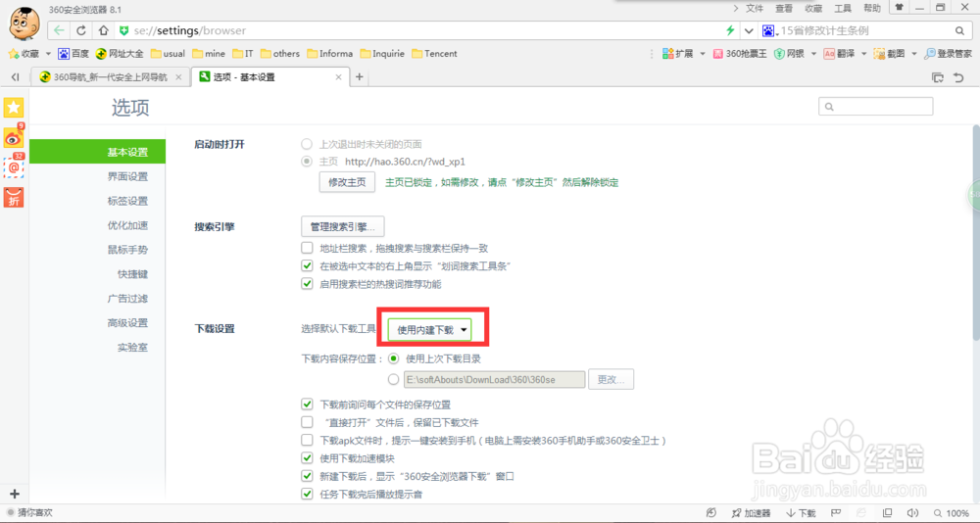Click the settings page vertical scrollbar
Screen dimensions: 980x523
tap(976, 232)
